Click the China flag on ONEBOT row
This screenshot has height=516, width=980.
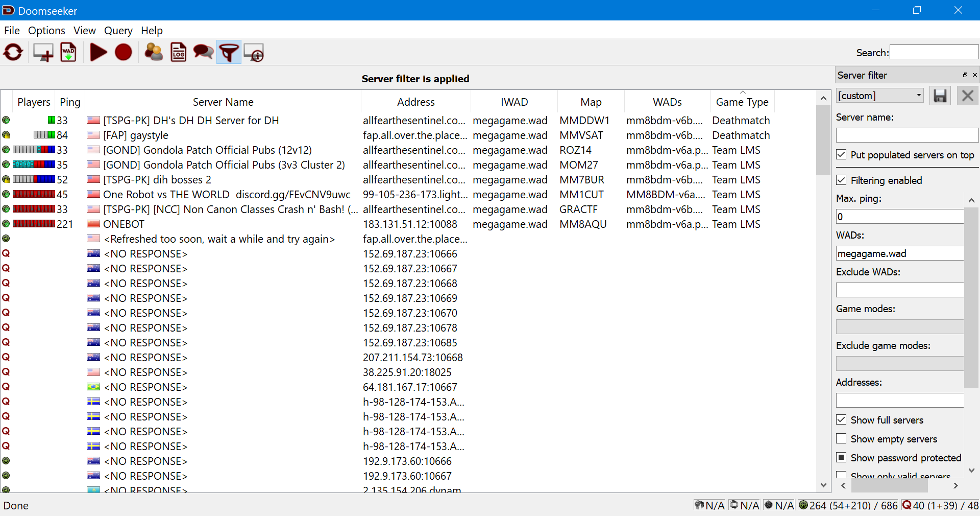point(93,224)
